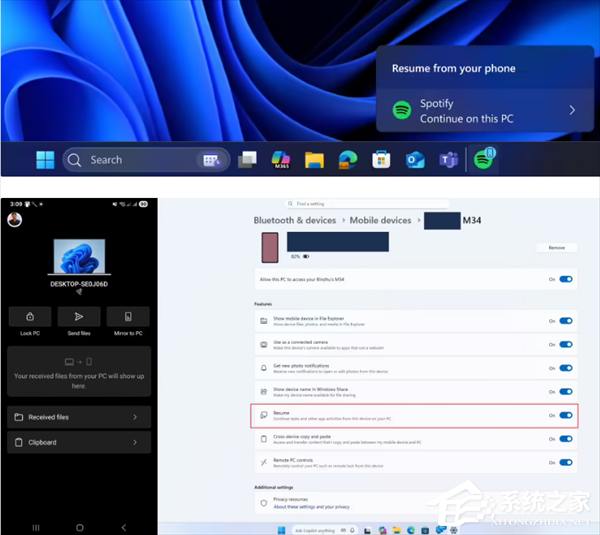
Task: Click the Ask Copilot anything search box
Action: [324, 530]
